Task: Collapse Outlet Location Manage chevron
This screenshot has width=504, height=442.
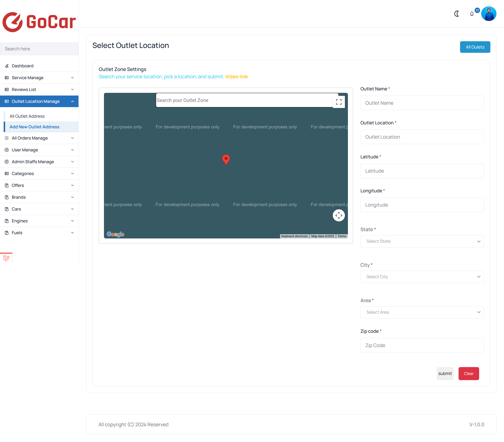Action: coord(72,101)
